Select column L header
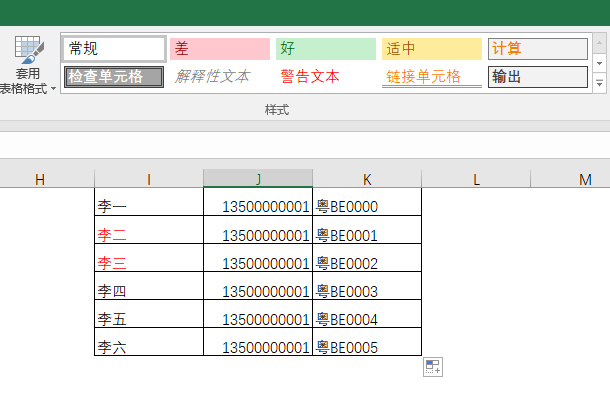Viewport: 610px width, 394px height. coord(476,179)
